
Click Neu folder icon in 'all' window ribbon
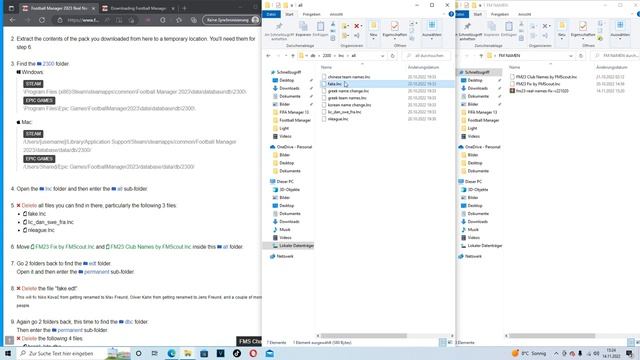[x=373, y=26]
